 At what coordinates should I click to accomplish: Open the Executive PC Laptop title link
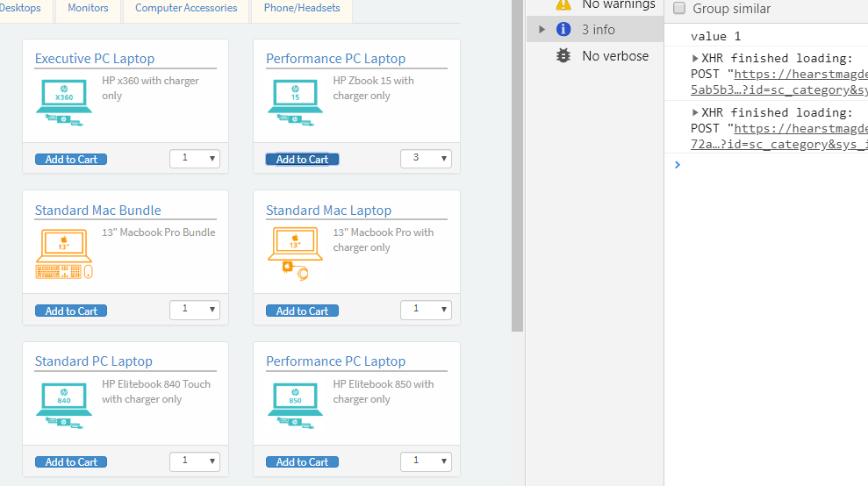[95, 59]
